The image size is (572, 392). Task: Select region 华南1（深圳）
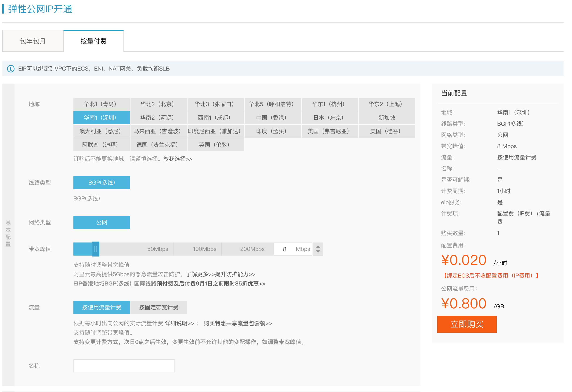pyautogui.click(x=102, y=118)
